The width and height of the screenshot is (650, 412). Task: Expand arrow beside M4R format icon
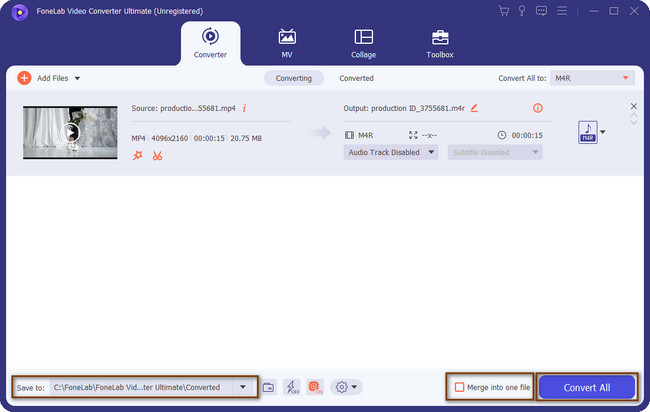pyautogui.click(x=603, y=132)
